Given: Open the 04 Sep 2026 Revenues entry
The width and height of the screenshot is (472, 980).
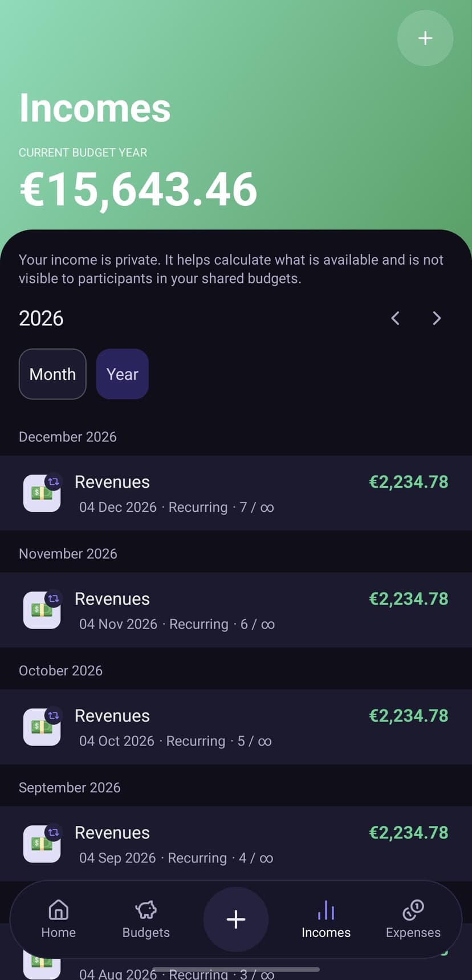Looking at the screenshot, I should coord(236,844).
